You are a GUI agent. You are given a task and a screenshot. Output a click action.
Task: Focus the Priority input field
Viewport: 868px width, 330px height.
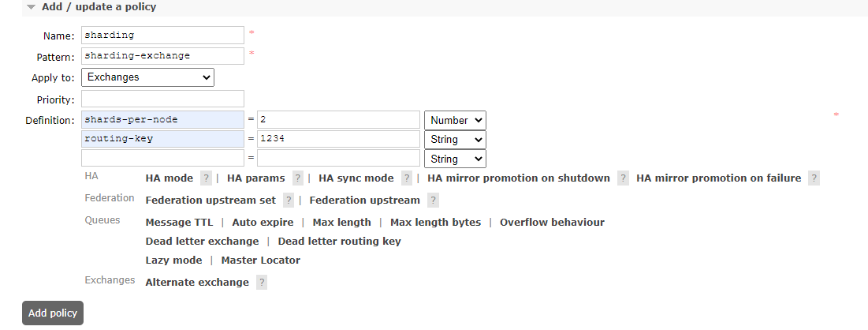click(x=162, y=99)
